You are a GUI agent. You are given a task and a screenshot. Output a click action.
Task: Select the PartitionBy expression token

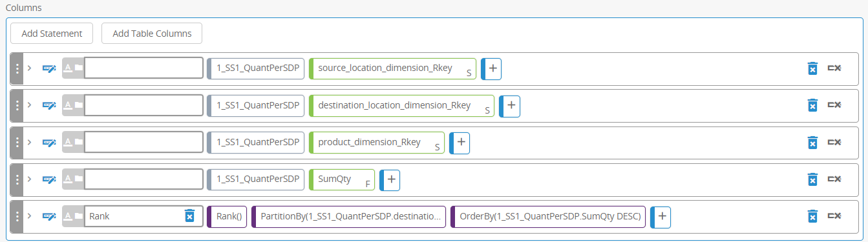(x=348, y=216)
